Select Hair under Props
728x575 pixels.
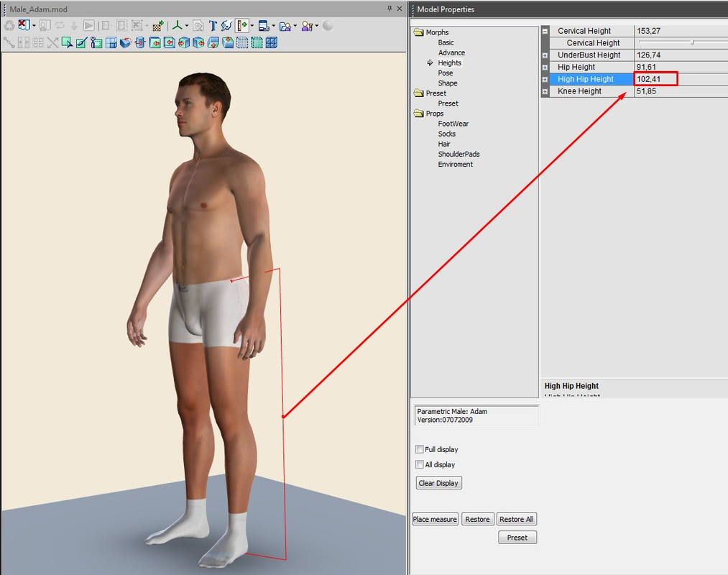(x=444, y=144)
